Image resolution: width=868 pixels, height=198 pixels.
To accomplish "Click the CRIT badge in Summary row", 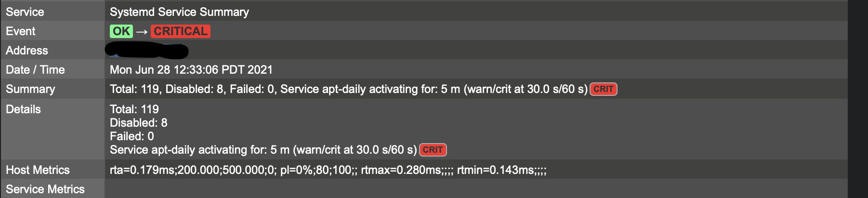I will (603, 89).
